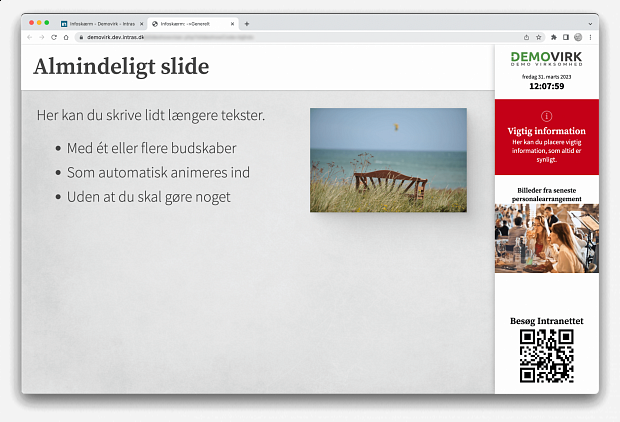
Task: Close the Infoskærm Generelt tab
Action: tap(232, 24)
